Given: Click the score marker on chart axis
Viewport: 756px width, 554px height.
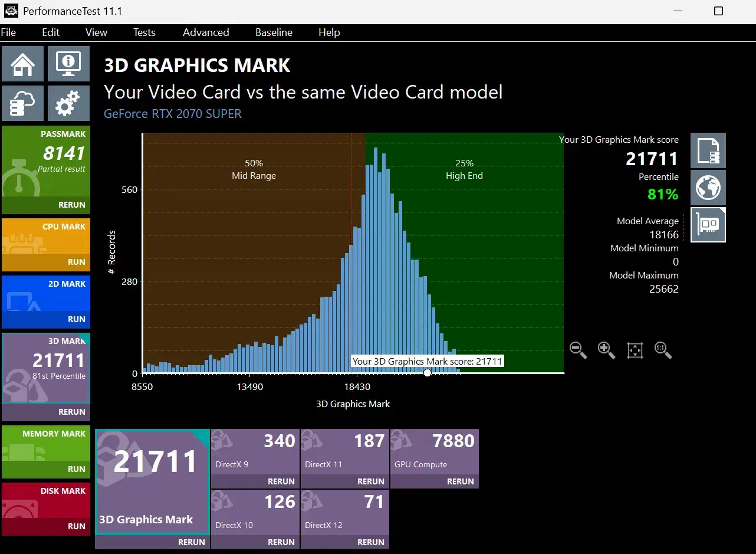Looking at the screenshot, I should click(x=428, y=373).
